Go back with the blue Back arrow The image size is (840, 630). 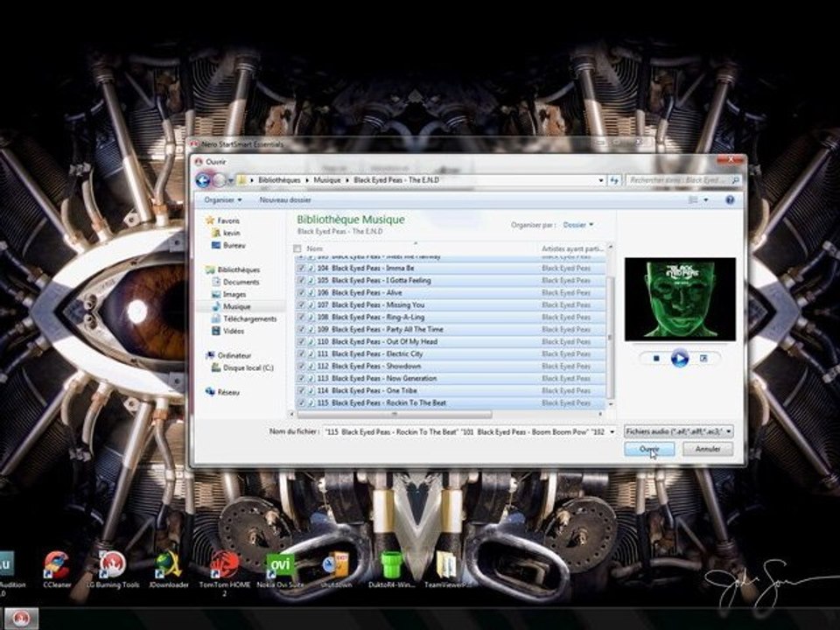tap(202, 180)
